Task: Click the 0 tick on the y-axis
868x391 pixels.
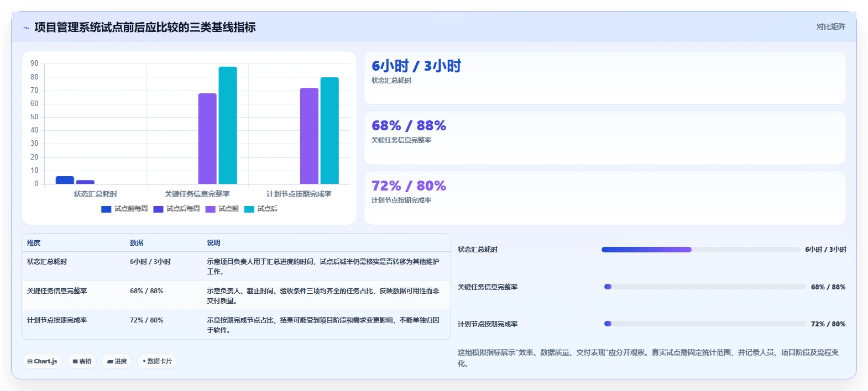Action: pos(36,184)
